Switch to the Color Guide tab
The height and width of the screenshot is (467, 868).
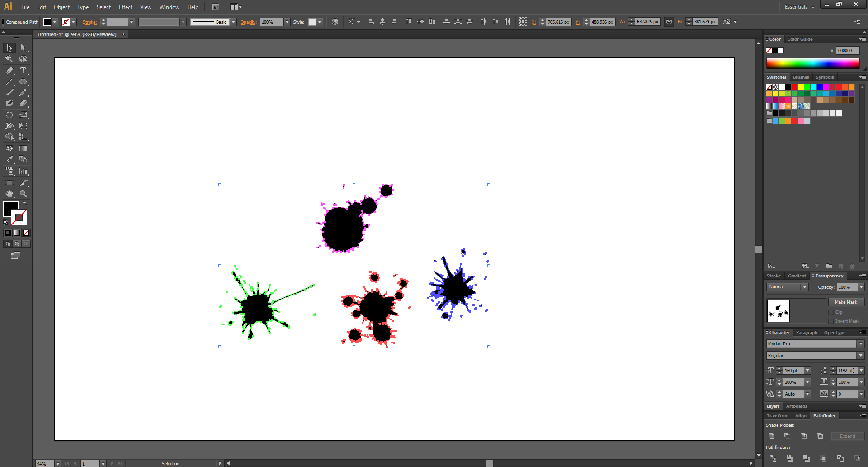[x=800, y=39]
